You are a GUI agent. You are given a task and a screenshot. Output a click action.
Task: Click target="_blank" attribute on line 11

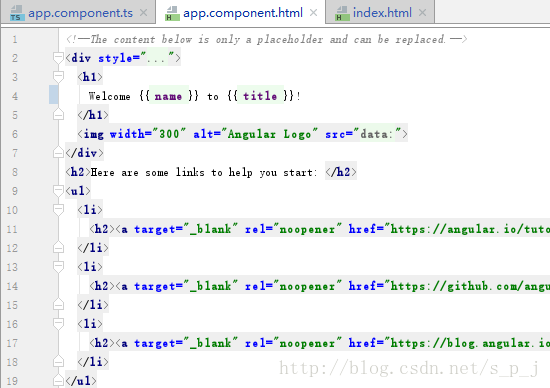186,229
